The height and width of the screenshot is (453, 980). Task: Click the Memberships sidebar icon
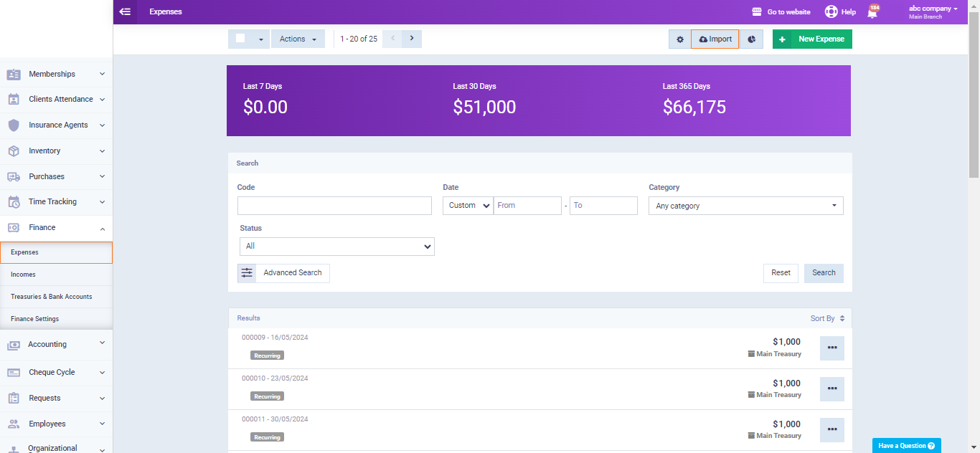point(14,74)
